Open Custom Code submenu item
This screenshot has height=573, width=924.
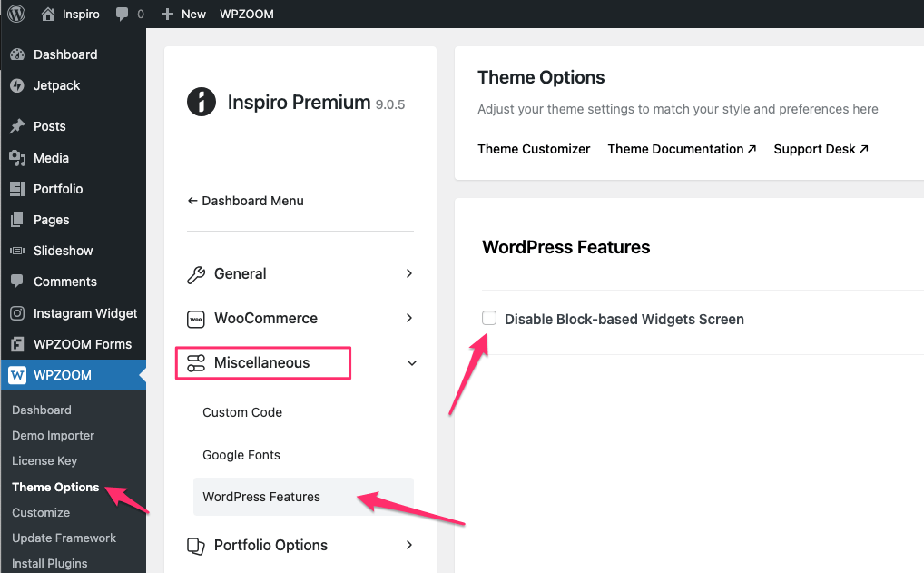(242, 412)
